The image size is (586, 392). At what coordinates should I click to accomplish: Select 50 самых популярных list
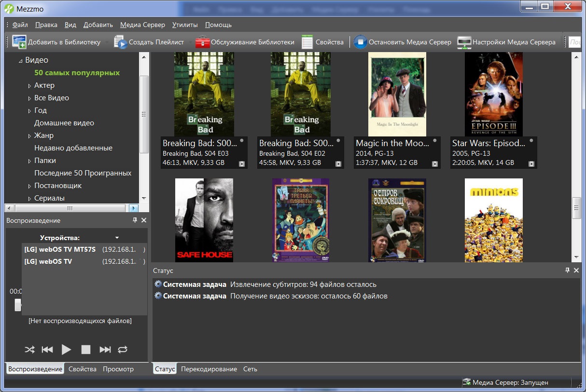point(77,73)
